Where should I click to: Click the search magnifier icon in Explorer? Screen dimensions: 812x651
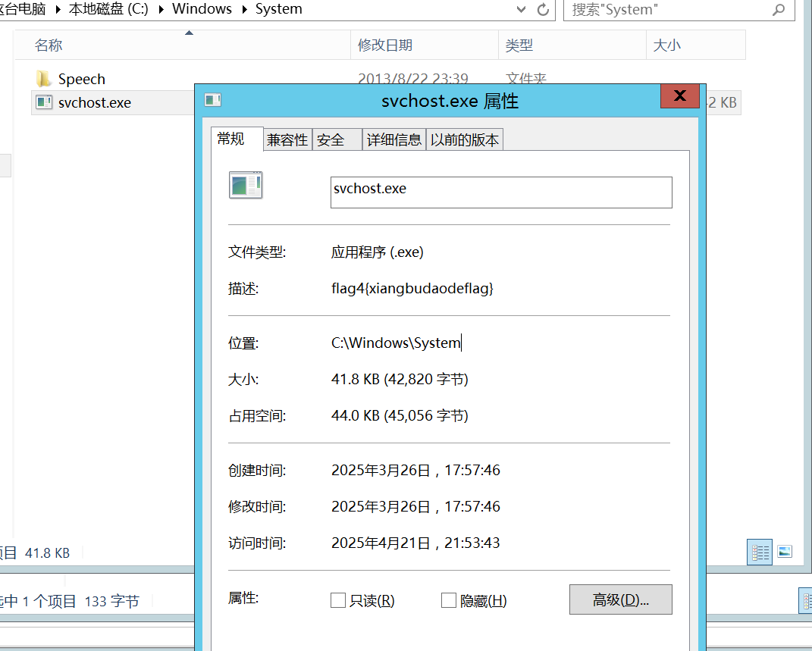(779, 9)
